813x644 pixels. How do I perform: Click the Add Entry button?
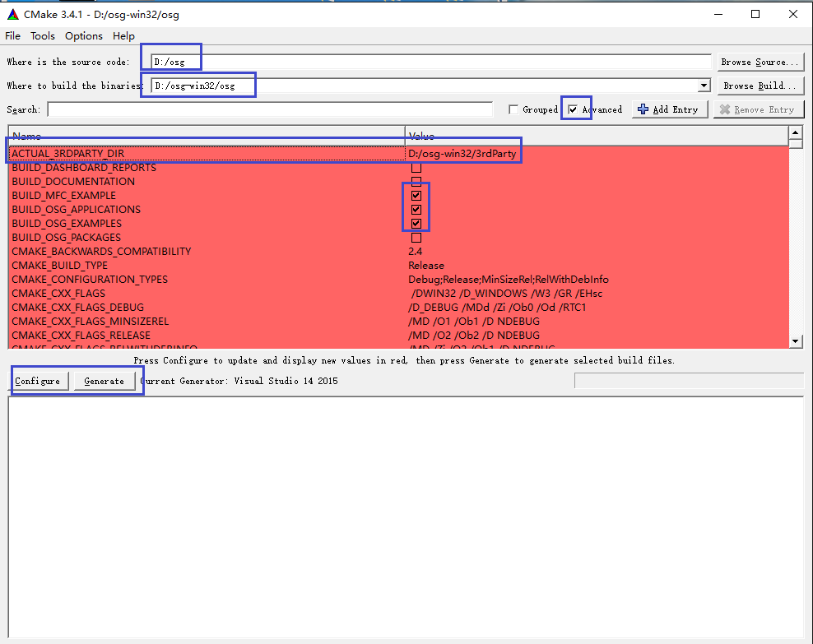click(x=670, y=109)
